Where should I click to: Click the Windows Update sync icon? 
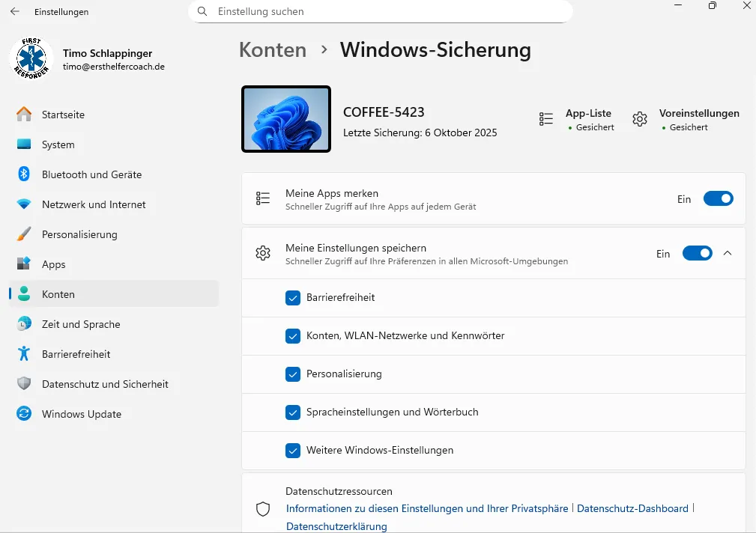[x=24, y=414]
